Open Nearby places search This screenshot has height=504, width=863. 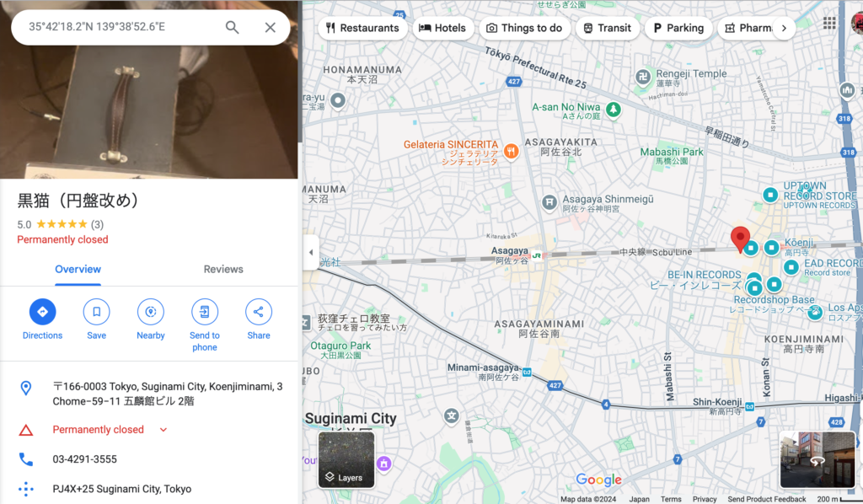(x=150, y=312)
